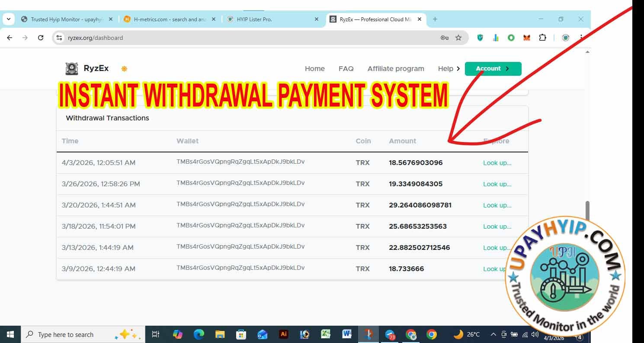
Task: Open File Explorer from the taskbar
Action: point(220,334)
